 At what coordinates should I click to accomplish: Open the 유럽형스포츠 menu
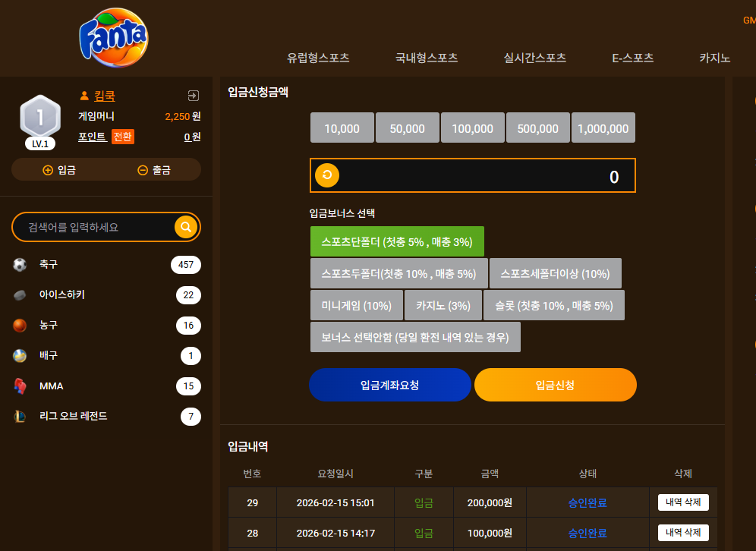tap(318, 58)
